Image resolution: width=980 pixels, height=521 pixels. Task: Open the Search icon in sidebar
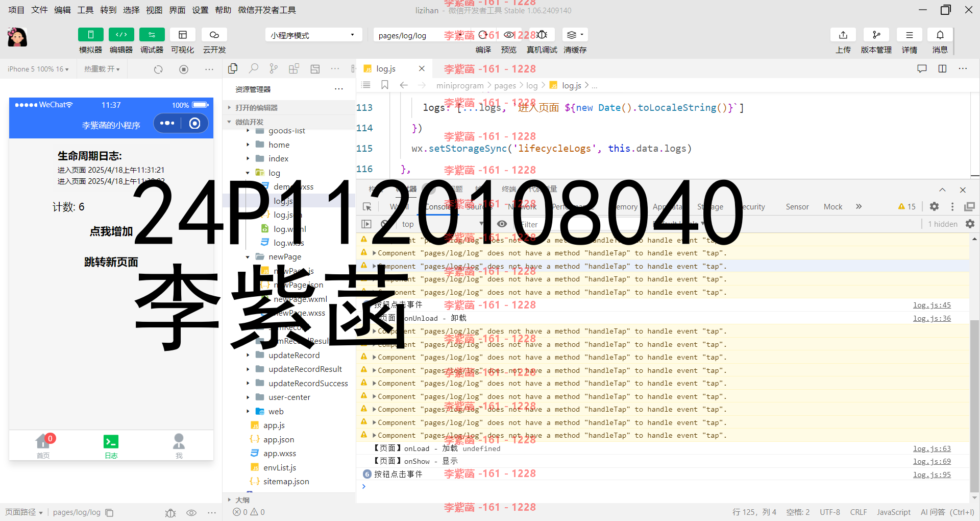click(253, 68)
